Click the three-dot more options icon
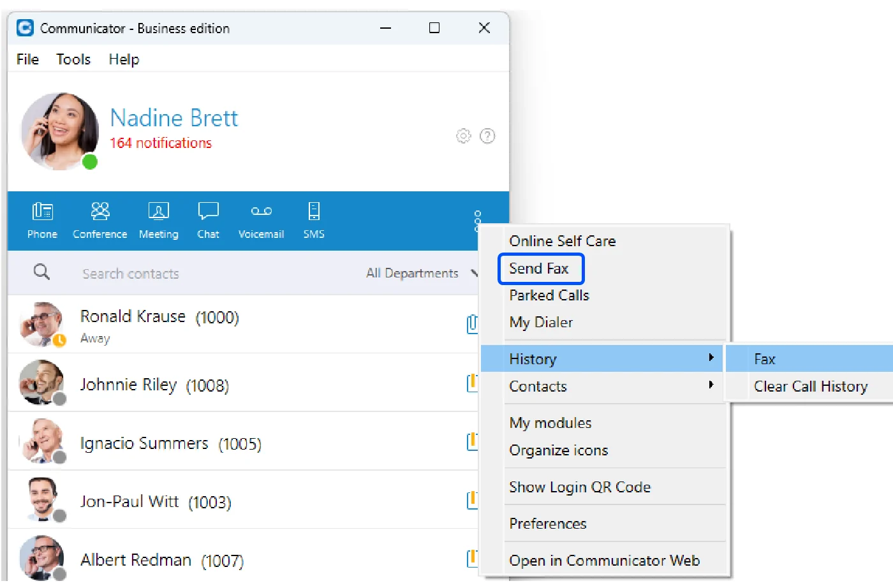This screenshot has width=893, height=588. (x=477, y=221)
